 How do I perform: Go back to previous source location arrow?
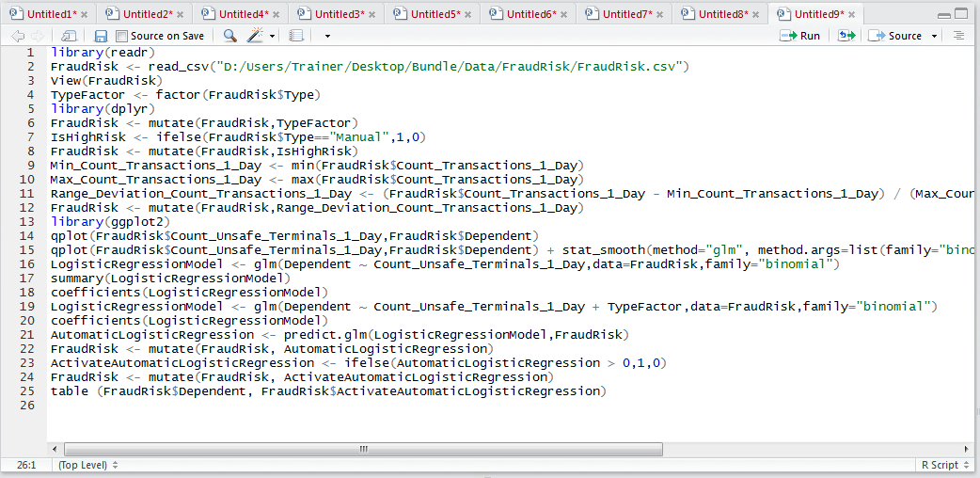18,37
